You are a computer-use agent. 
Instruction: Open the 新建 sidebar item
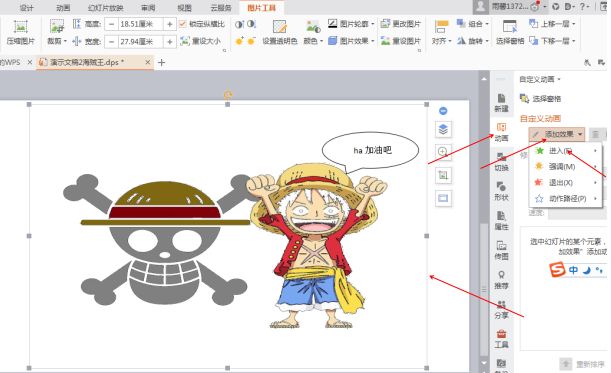click(x=501, y=103)
